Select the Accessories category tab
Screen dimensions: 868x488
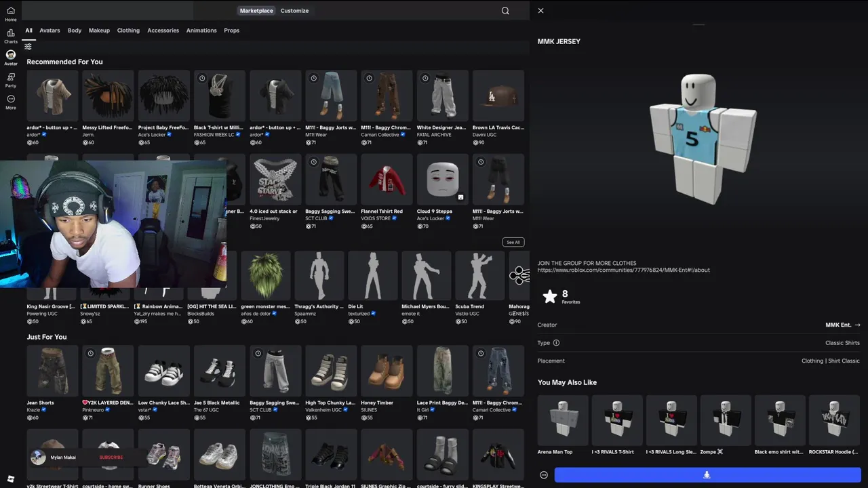[x=163, y=30]
